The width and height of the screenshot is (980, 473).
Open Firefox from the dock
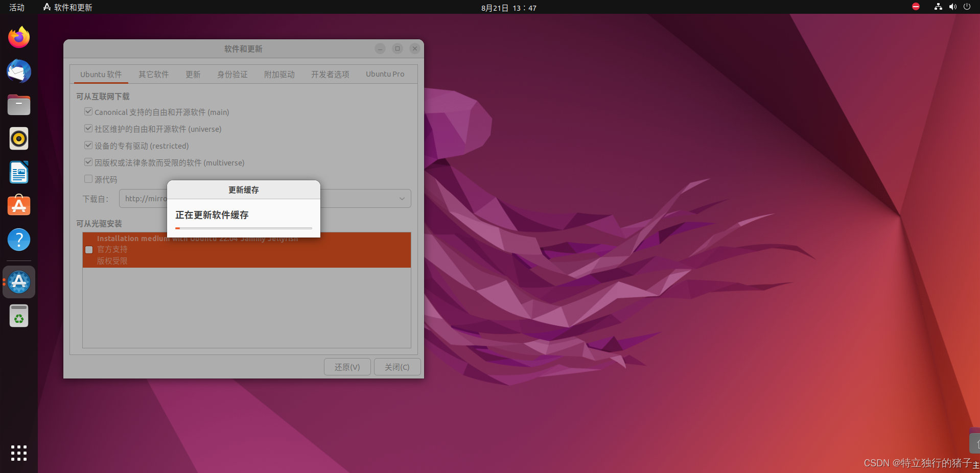point(19,37)
